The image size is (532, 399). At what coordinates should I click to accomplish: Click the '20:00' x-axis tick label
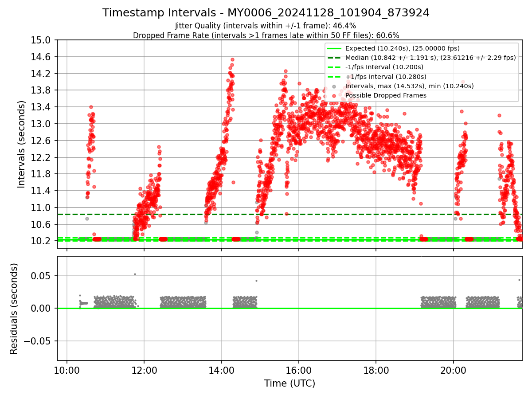[453, 371]
